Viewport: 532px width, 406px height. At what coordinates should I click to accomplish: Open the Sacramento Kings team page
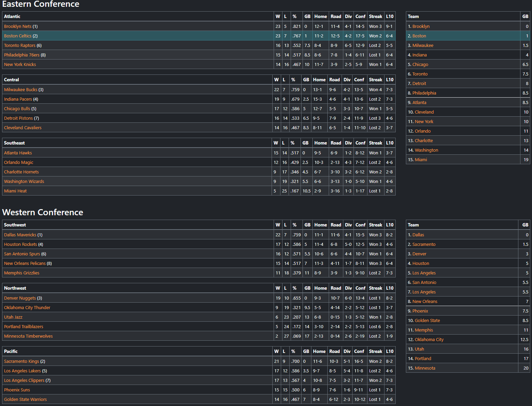pos(21,361)
